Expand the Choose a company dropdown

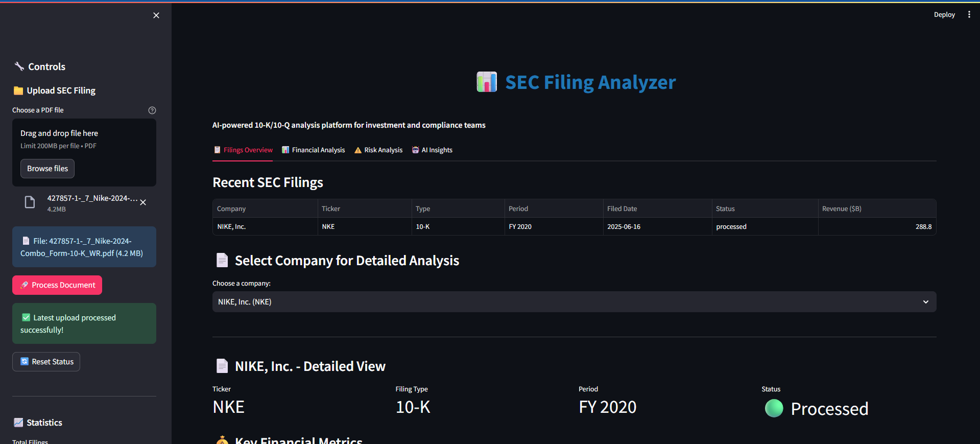click(x=574, y=302)
